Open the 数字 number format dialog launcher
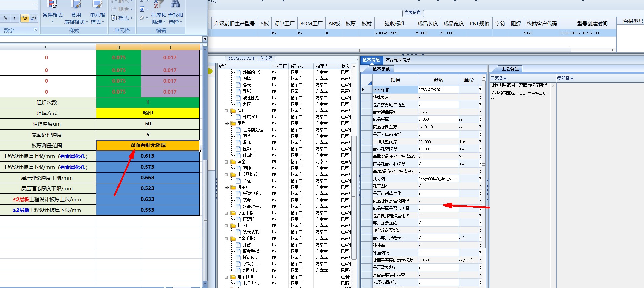 coord(36,30)
